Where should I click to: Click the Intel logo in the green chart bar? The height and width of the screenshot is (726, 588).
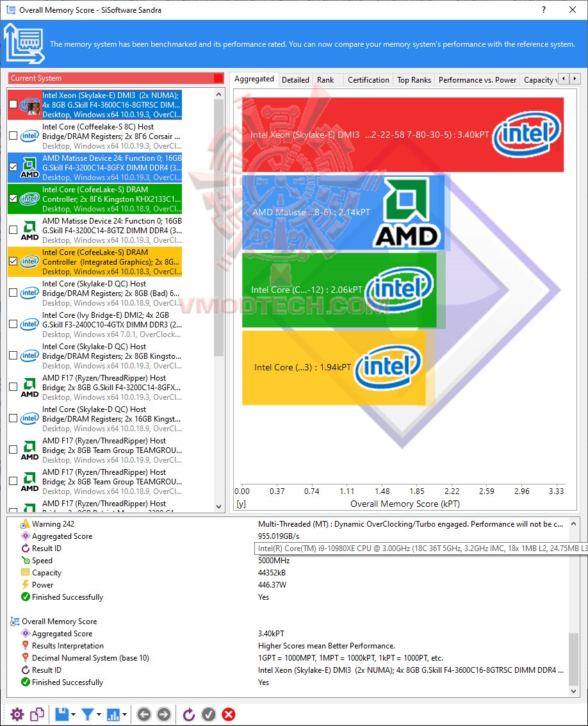click(x=400, y=289)
